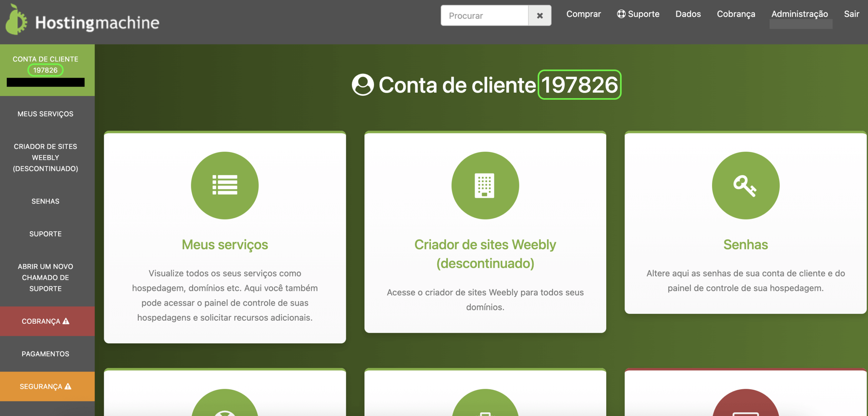Click the warning icon beside Cobrança

point(66,321)
